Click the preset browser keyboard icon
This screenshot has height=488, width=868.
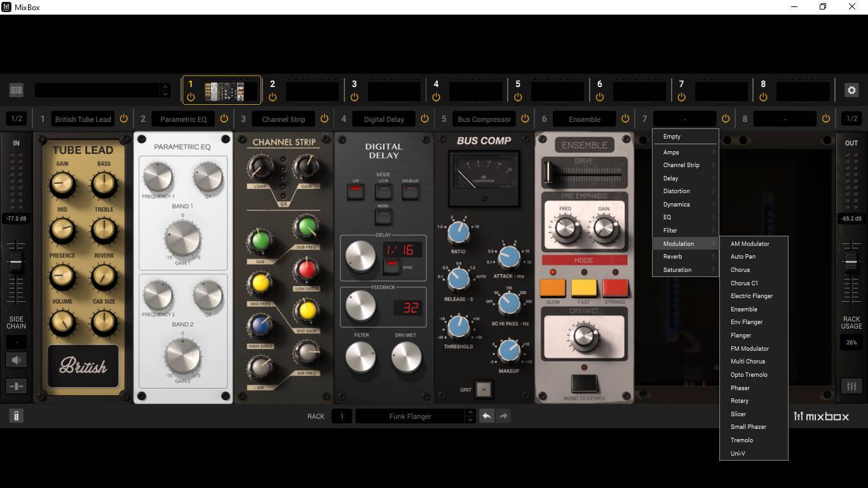click(17, 90)
